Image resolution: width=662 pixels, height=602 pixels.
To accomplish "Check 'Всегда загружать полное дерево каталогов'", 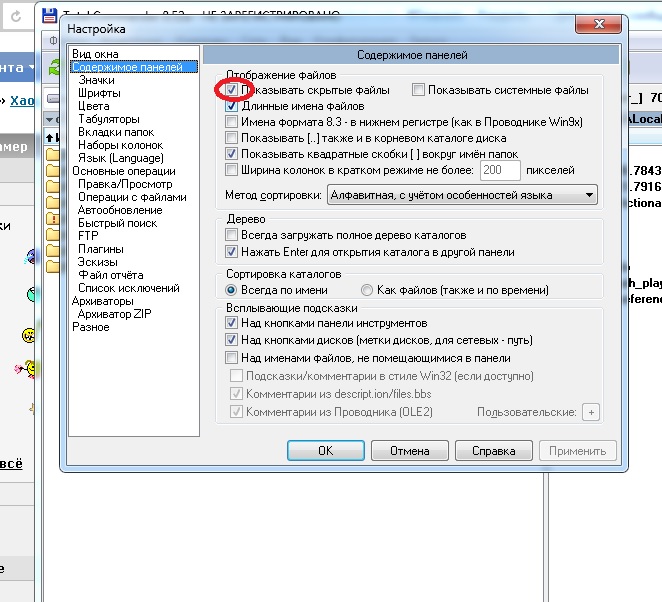I will pyautogui.click(x=231, y=235).
